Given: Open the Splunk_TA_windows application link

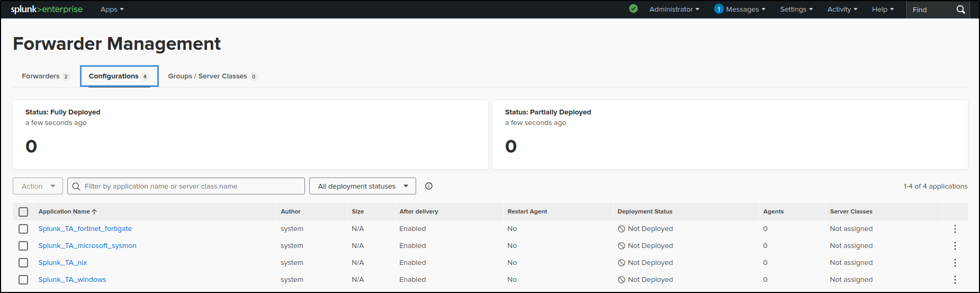Looking at the screenshot, I should (x=72, y=280).
